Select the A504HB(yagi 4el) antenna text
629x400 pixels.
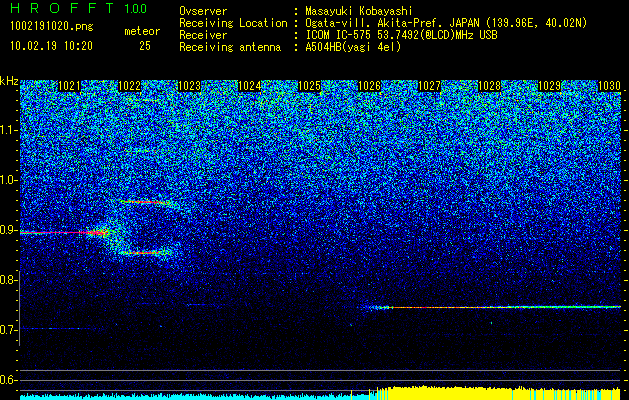353,47
